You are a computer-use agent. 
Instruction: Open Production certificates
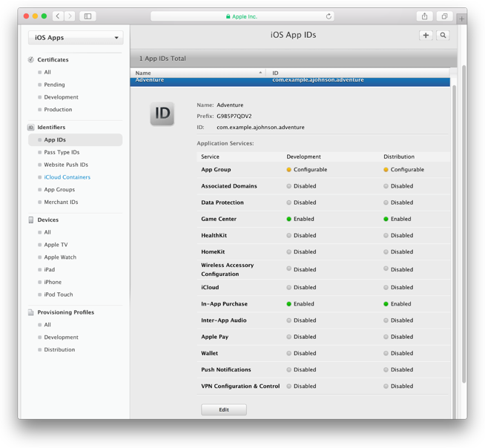[58, 110]
